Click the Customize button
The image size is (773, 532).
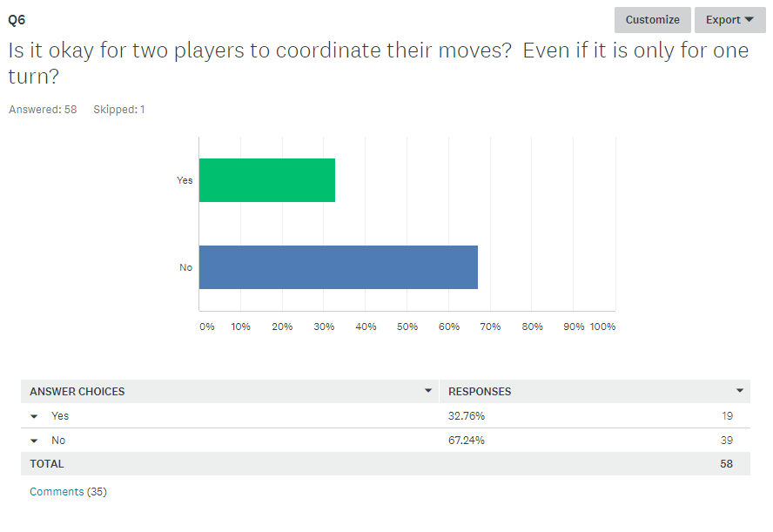(x=652, y=20)
